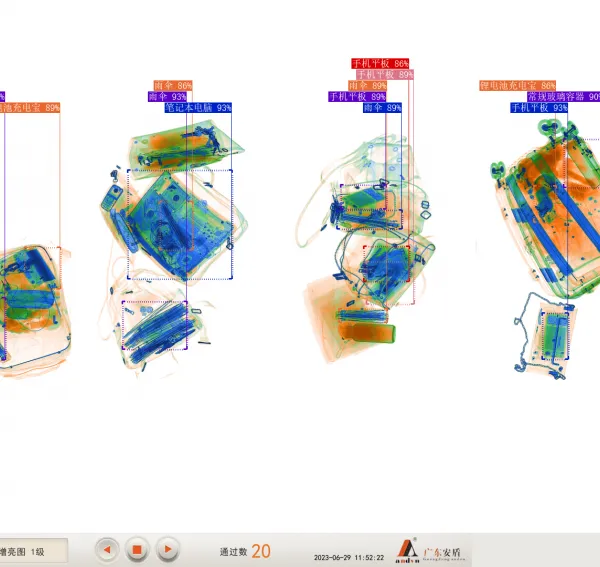Select the blue 手机平板 93% label
Image resolution: width=600 pixels, height=567 pixels.
pyautogui.click(x=539, y=108)
